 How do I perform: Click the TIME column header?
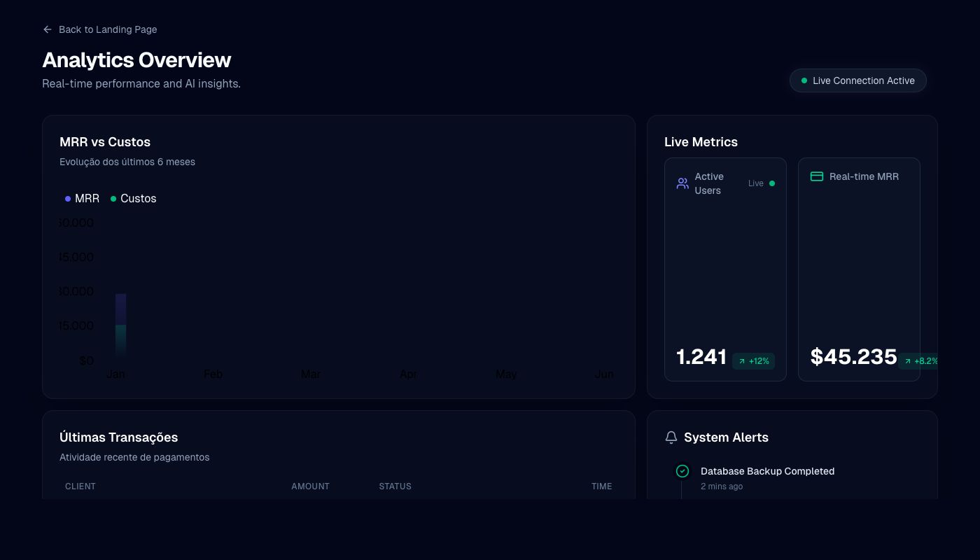(601, 486)
